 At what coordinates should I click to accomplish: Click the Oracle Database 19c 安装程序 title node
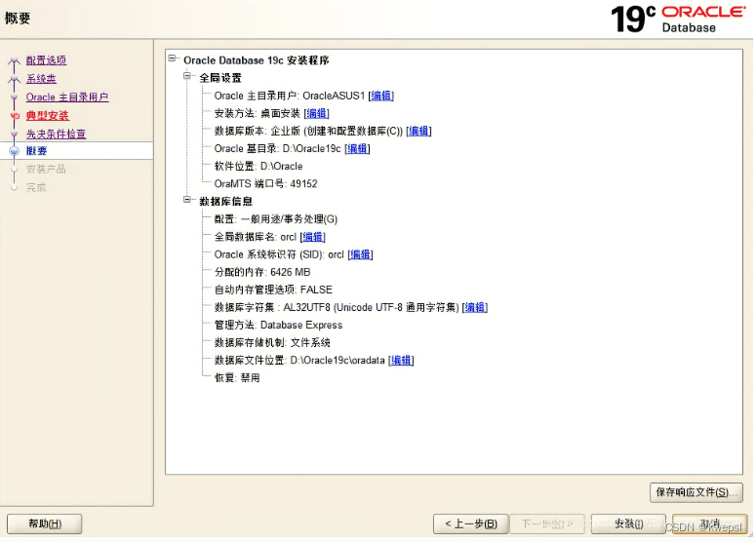tap(256, 60)
